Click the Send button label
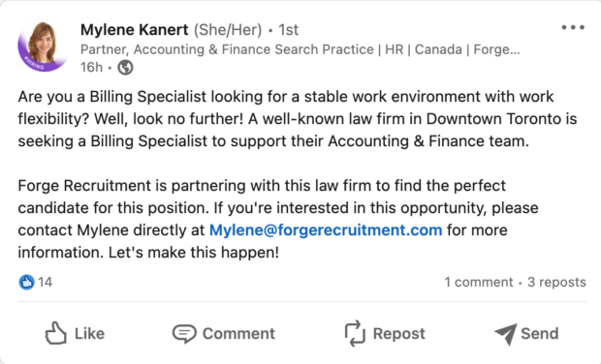 pos(540,334)
